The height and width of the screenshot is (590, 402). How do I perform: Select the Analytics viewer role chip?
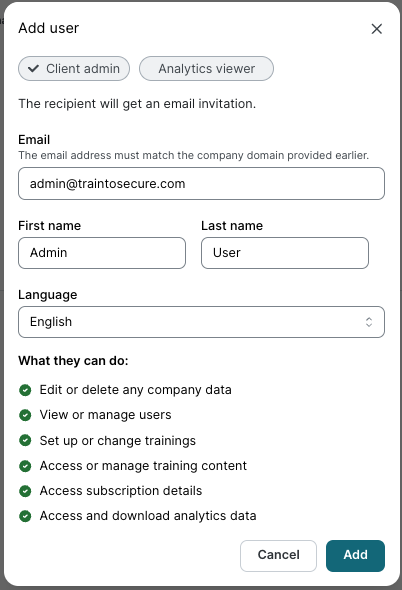click(x=206, y=68)
